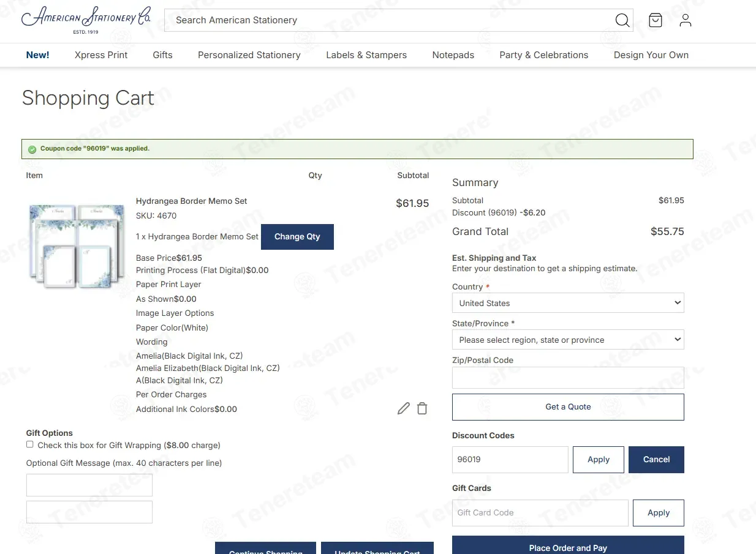Apply the gift card code
The width and height of the screenshot is (756, 554).
point(659,513)
